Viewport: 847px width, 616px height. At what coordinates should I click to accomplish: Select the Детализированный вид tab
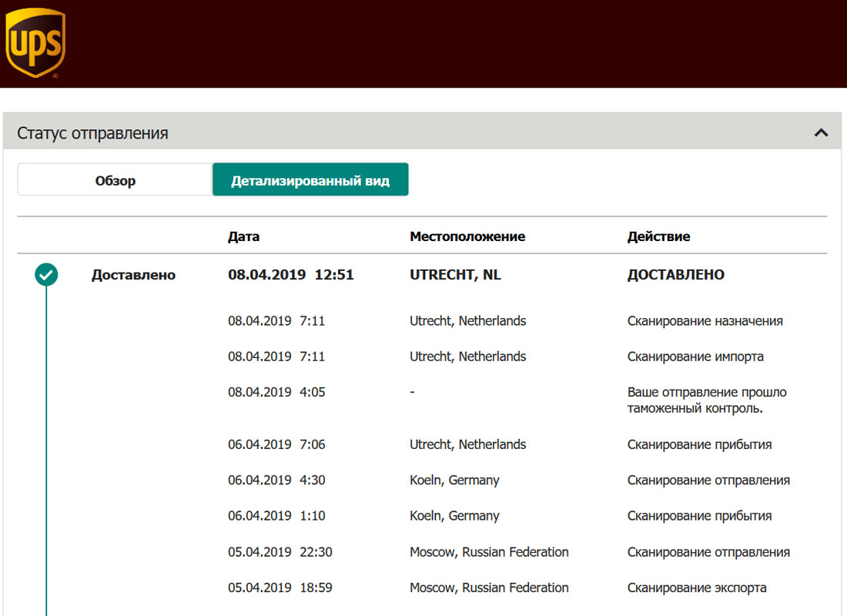tap(310, 179)
